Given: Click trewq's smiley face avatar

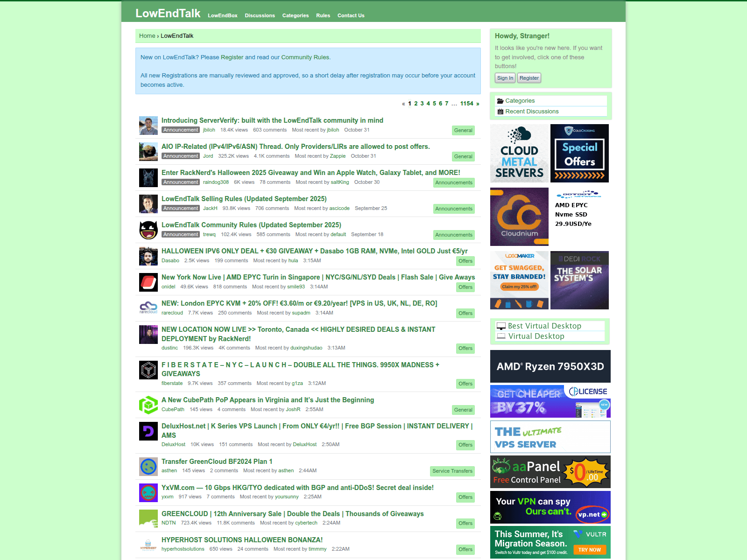Looking at the screenshot, I should click(148, 230).
